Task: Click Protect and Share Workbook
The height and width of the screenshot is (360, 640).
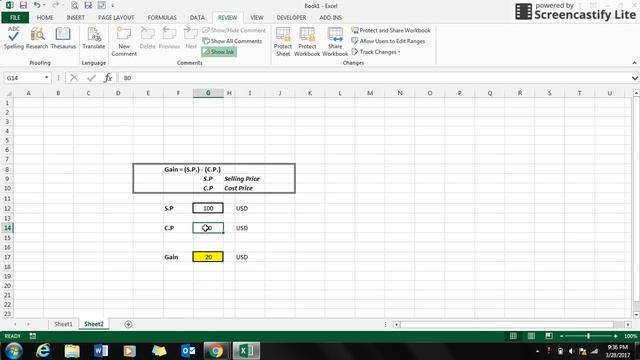Action: point(391,30)
